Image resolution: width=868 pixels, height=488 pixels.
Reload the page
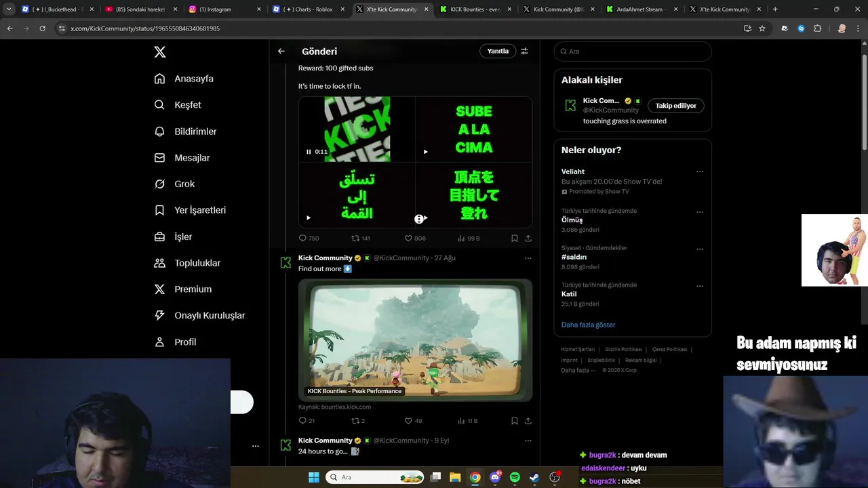[x=43, y=28]
